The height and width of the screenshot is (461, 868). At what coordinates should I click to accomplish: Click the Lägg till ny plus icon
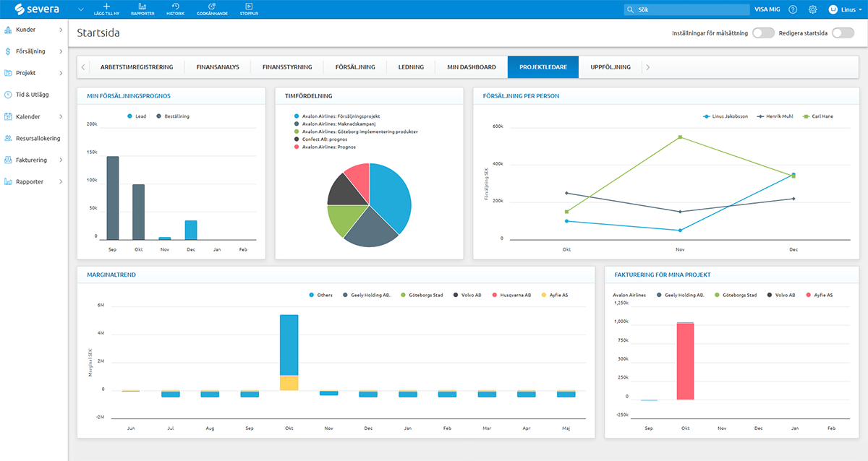(x=106, y=7)
